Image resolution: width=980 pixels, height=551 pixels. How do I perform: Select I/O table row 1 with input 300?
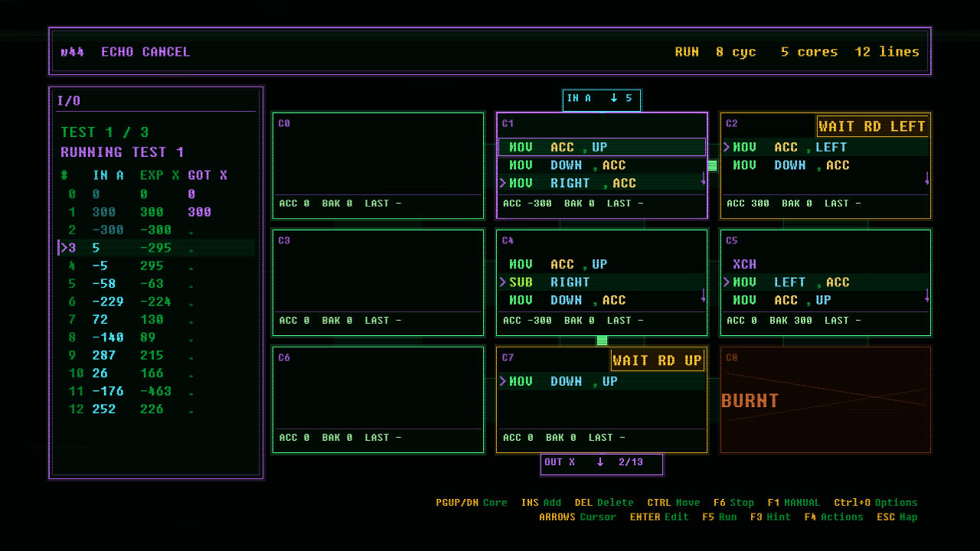click(x=157, y=212)
